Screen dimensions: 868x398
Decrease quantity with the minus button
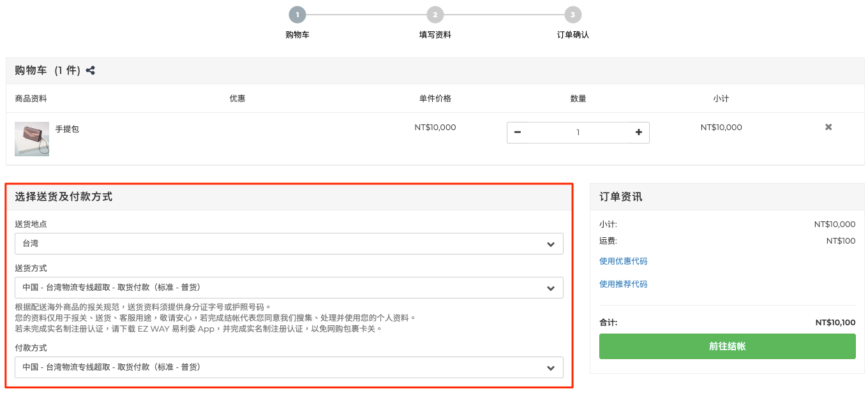point(518,132)
